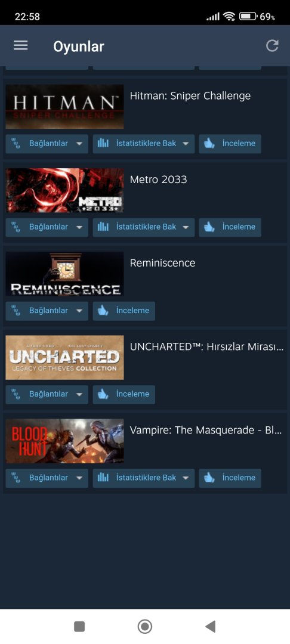This screenshot has width=290, height=644.
Task: Open İnceleme for Metro 2033
Action: 230,227
